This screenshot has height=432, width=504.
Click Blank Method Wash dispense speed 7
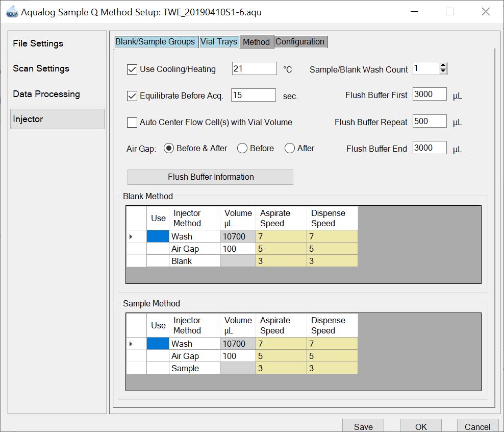click(x=333, y=236)
